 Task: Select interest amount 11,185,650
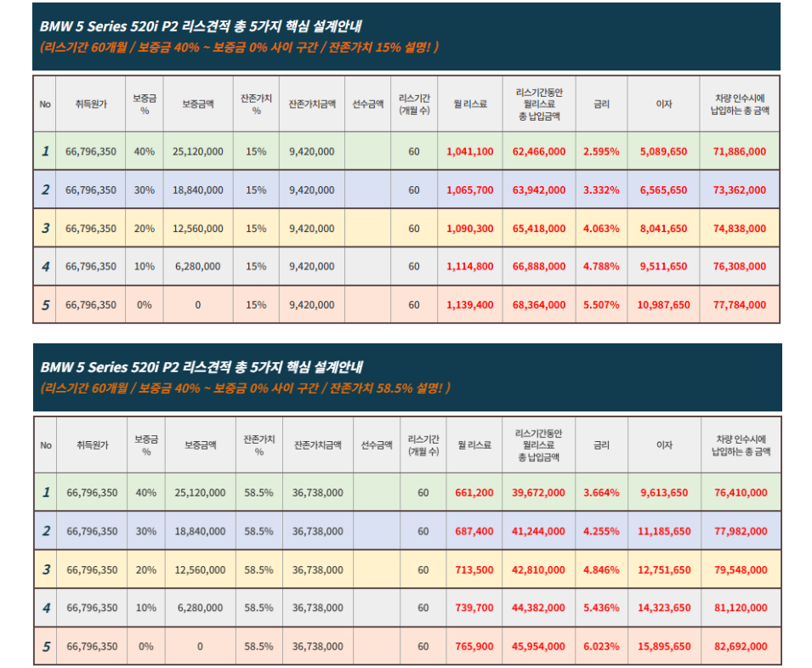click(x=664, y=531)
